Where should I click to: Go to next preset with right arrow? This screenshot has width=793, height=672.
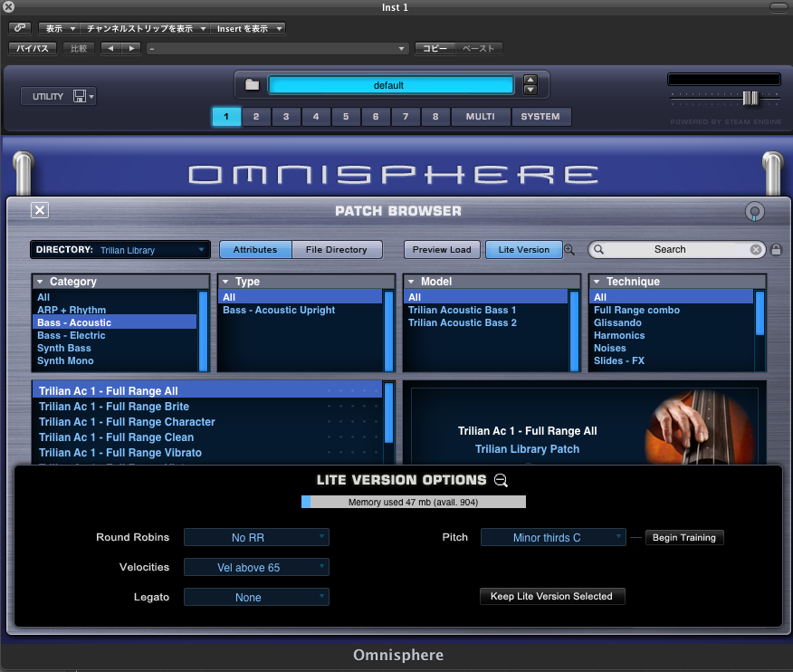coord(131,49)
